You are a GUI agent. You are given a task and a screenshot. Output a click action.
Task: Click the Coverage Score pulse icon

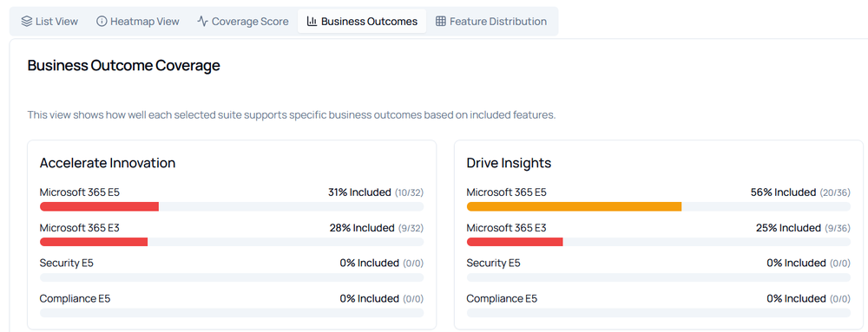202,22
